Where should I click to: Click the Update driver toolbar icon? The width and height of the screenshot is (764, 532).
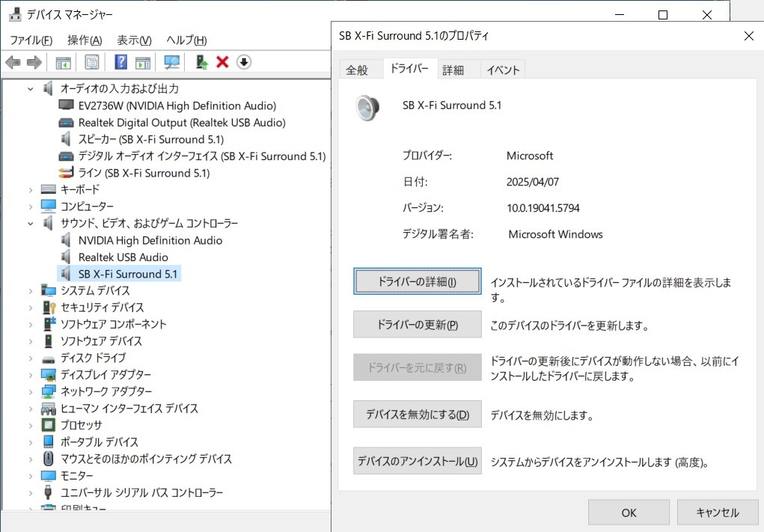pos(202,62)
